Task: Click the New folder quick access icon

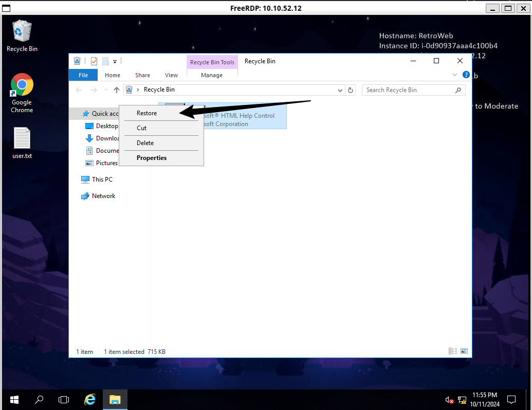Action: [x=105, y=61]
